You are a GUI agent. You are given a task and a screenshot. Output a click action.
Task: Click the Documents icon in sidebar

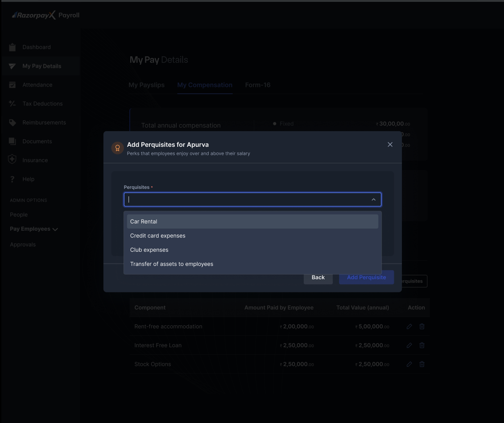tap(12, 141)
